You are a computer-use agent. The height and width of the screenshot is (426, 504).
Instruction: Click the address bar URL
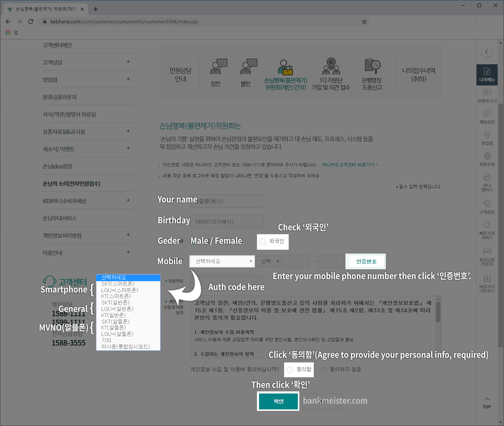point(124,22)
